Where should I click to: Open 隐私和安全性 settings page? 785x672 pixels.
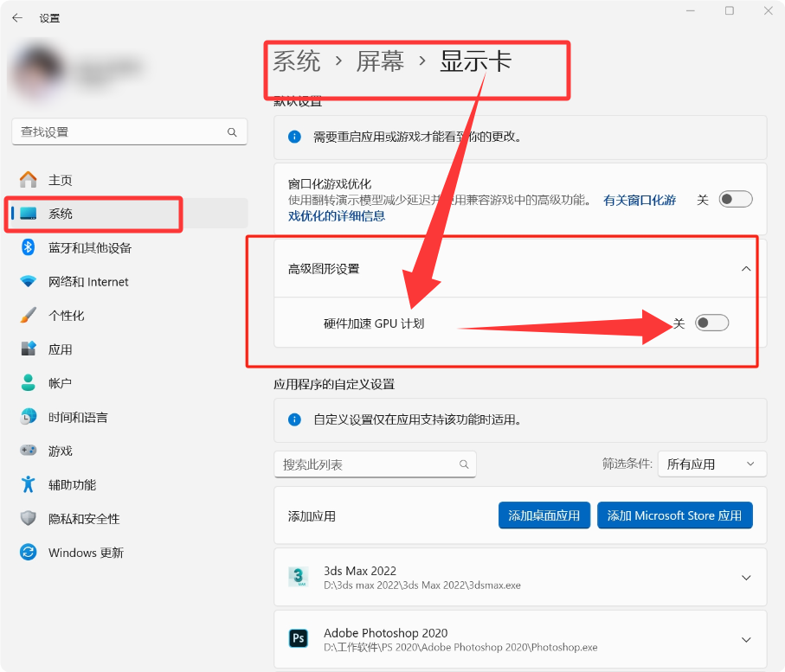(84, 519)
